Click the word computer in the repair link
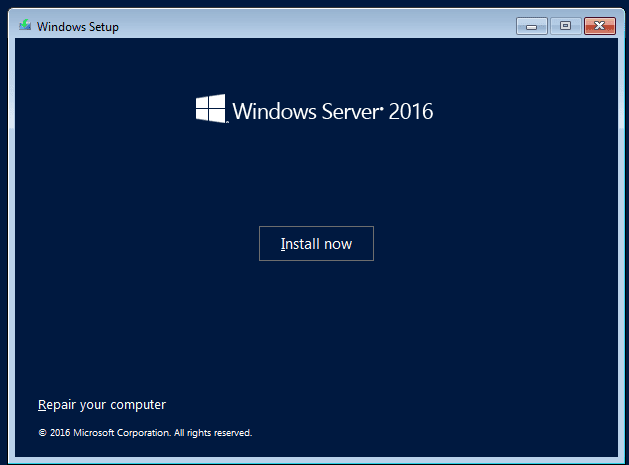Image resolution: width=629 pixels, height=465 pixels. (135, 405)
